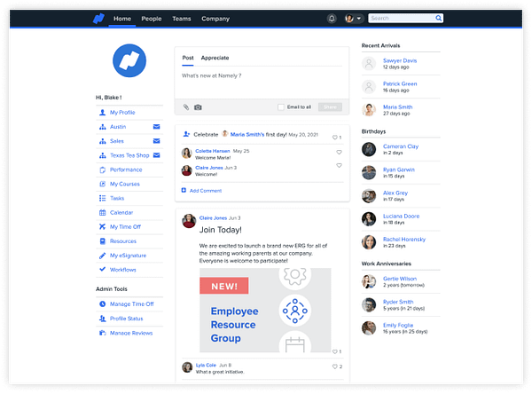
Task: Click in the Search input field
Action: (401, 18)
